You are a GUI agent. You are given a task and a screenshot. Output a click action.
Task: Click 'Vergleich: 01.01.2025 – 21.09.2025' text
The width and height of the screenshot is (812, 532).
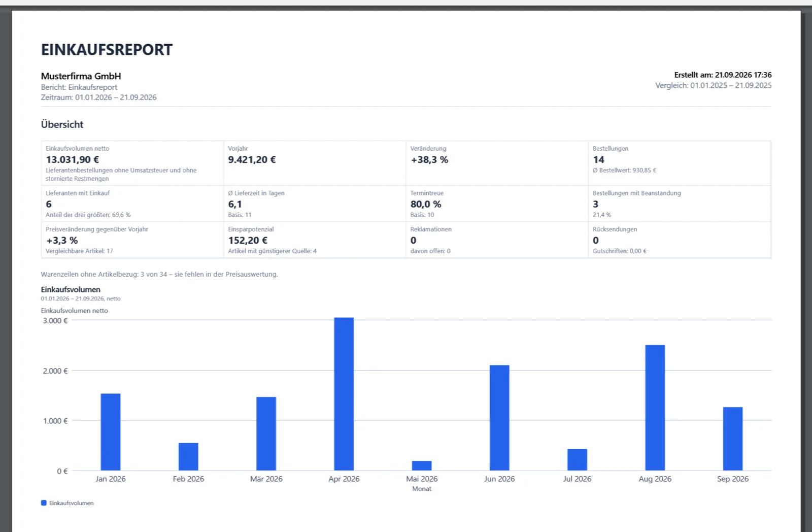pos(713,85)
